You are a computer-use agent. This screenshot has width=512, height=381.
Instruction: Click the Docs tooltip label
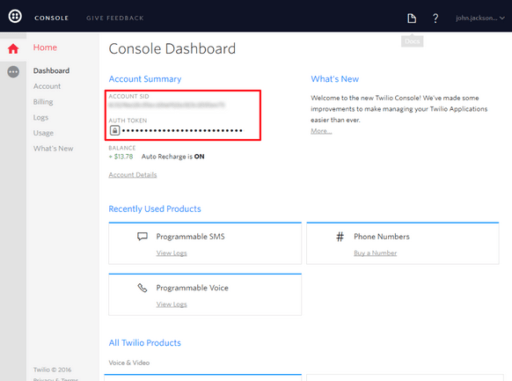[412, 41]
